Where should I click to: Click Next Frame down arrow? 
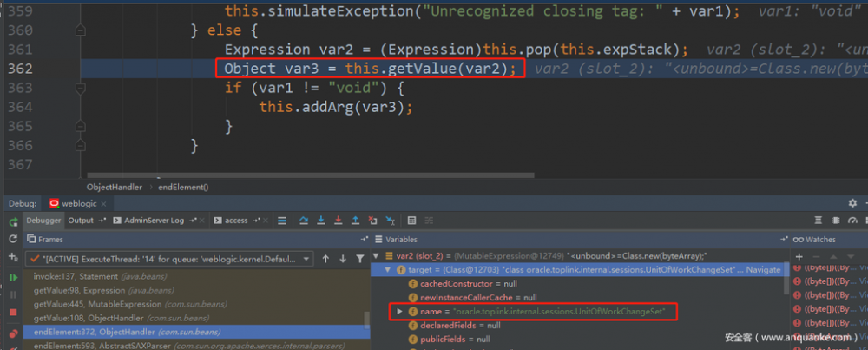343,259
